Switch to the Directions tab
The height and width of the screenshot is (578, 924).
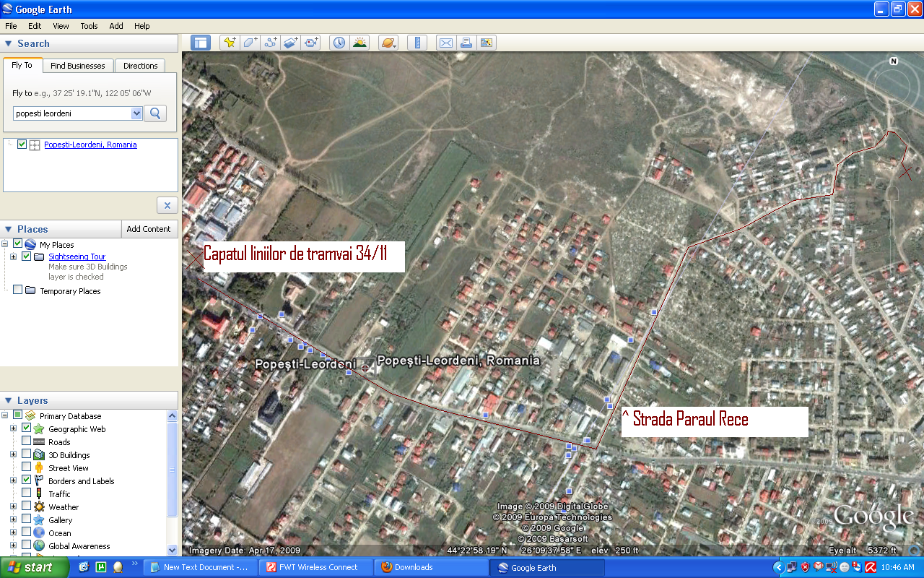point(140,66)
